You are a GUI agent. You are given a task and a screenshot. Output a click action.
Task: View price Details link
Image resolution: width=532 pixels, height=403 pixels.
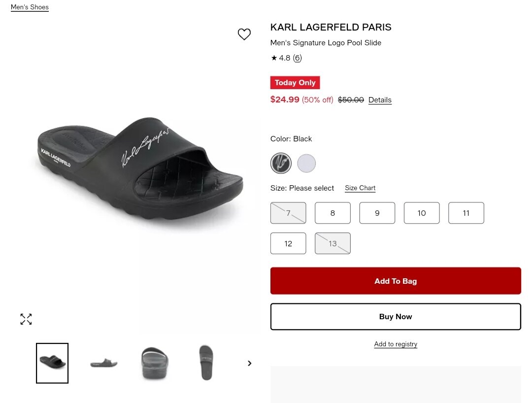coord(380,100)
